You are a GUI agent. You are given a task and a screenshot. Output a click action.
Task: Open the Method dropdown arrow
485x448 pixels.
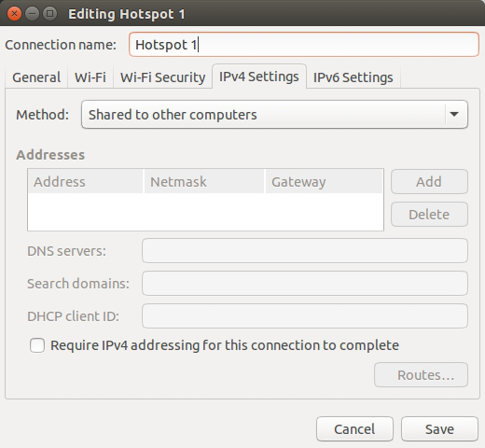coord(454,114)
